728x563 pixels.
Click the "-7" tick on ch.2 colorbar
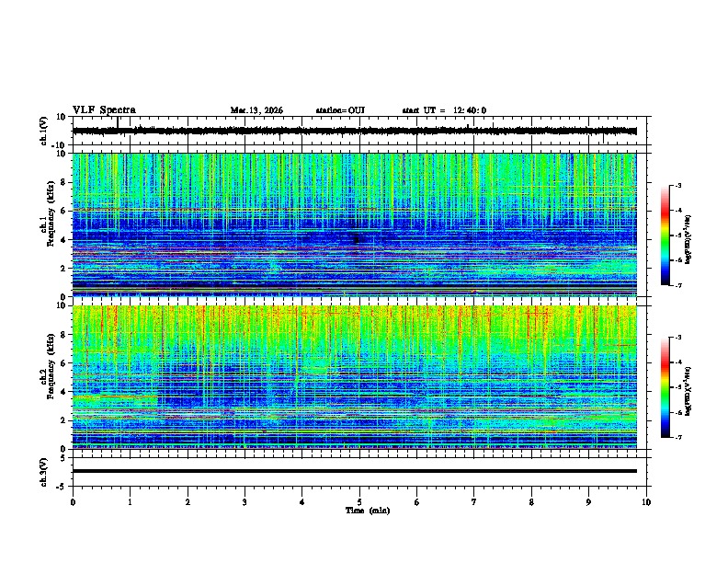click(677, 437)
